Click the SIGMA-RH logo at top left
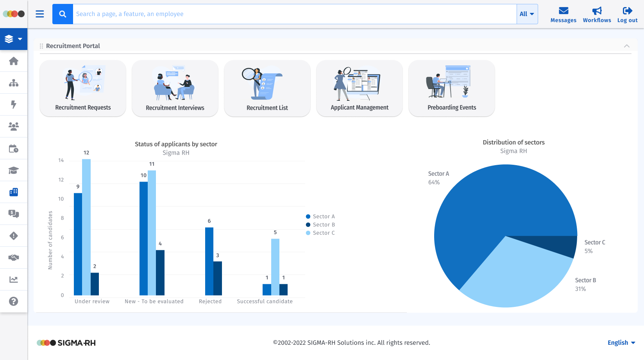This screenshot has width=644, height=360. [x=14, y=14]
